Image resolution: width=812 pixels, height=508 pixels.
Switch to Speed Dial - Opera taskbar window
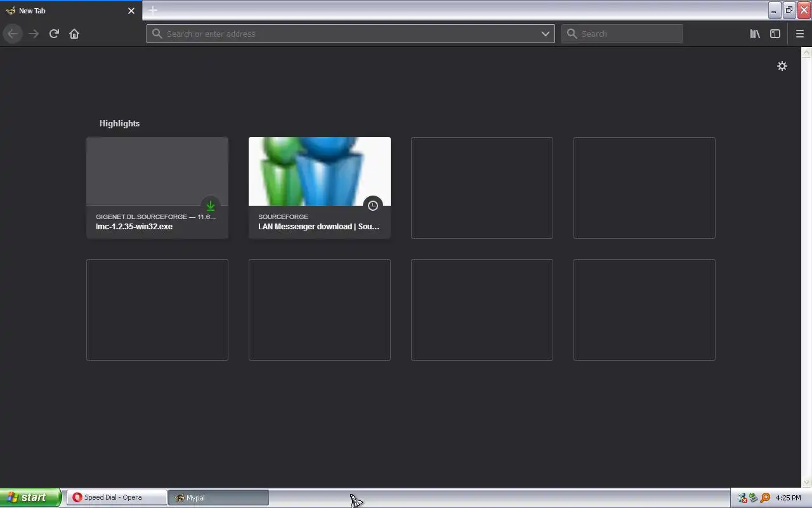[117, 497]
